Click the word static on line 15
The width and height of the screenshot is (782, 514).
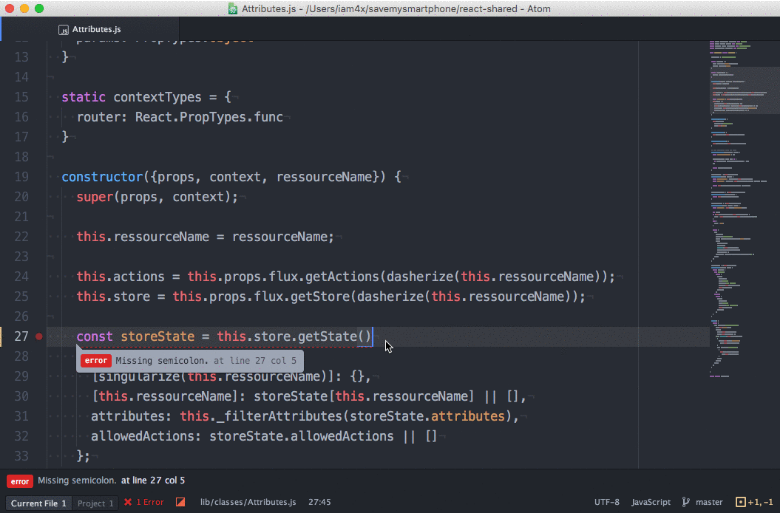(83, 97)
